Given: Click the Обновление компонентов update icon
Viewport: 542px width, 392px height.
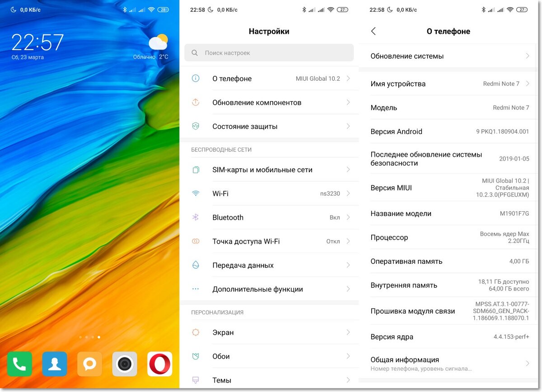Looking at the screenshot, I should 196,102.
